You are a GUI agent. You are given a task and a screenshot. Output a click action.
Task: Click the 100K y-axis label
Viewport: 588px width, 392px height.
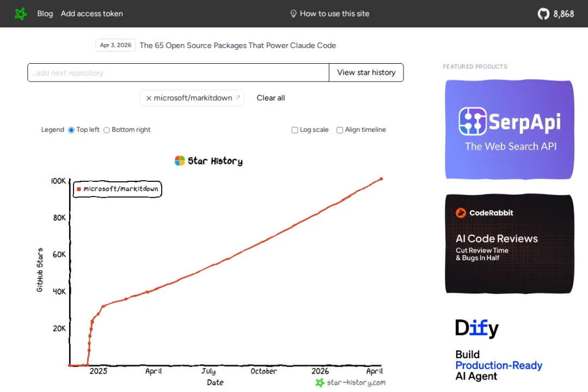pyautogui.click(x=58, y=181)
